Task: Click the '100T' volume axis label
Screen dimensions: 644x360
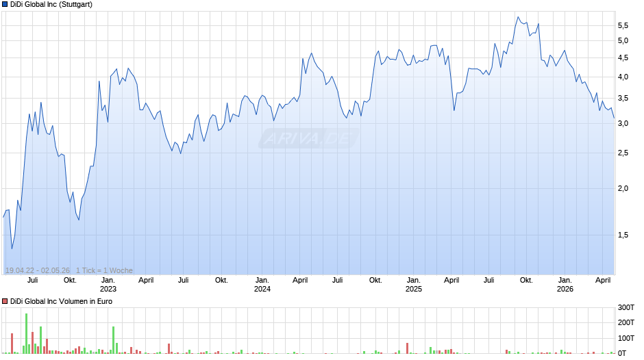Action: coord(626,338)
